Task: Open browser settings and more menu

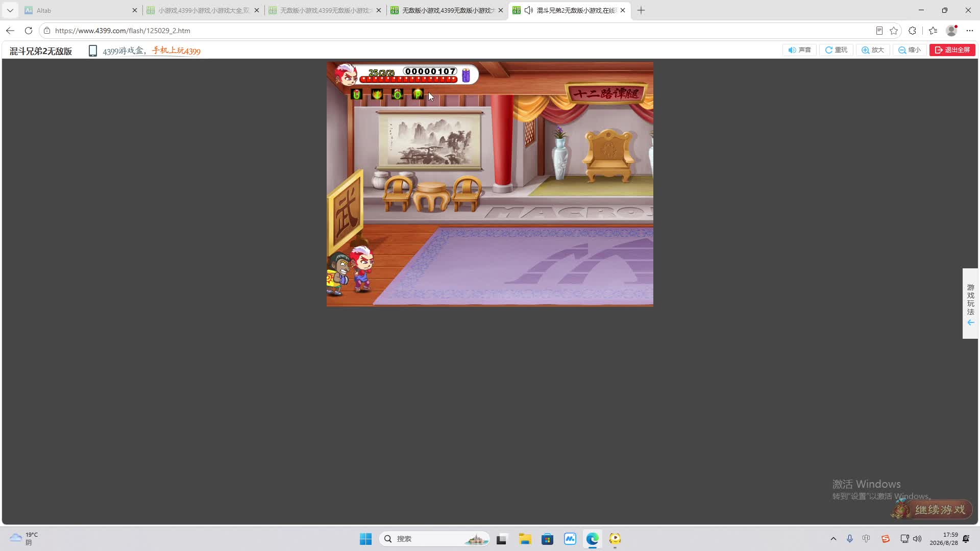Action: 970,31
